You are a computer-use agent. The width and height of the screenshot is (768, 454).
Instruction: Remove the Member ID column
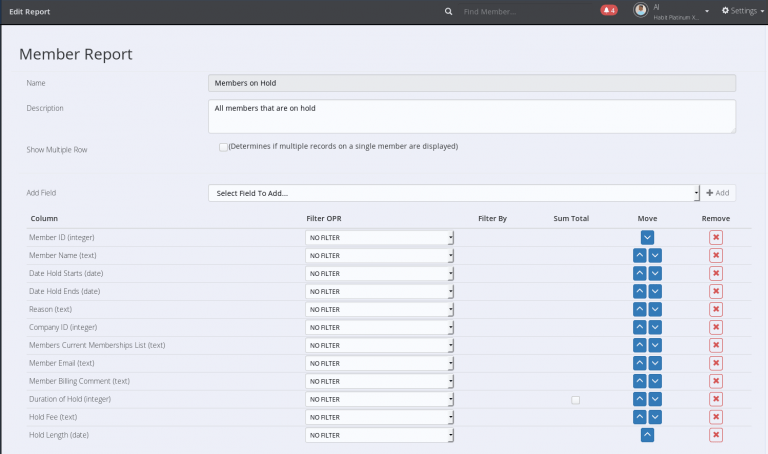[x=716, y=238]
